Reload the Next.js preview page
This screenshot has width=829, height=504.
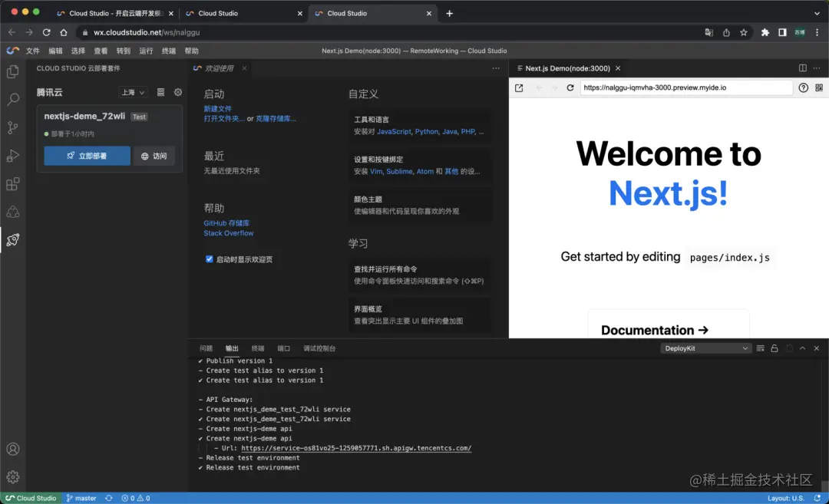pyautogui.click(x=570, y=87)
